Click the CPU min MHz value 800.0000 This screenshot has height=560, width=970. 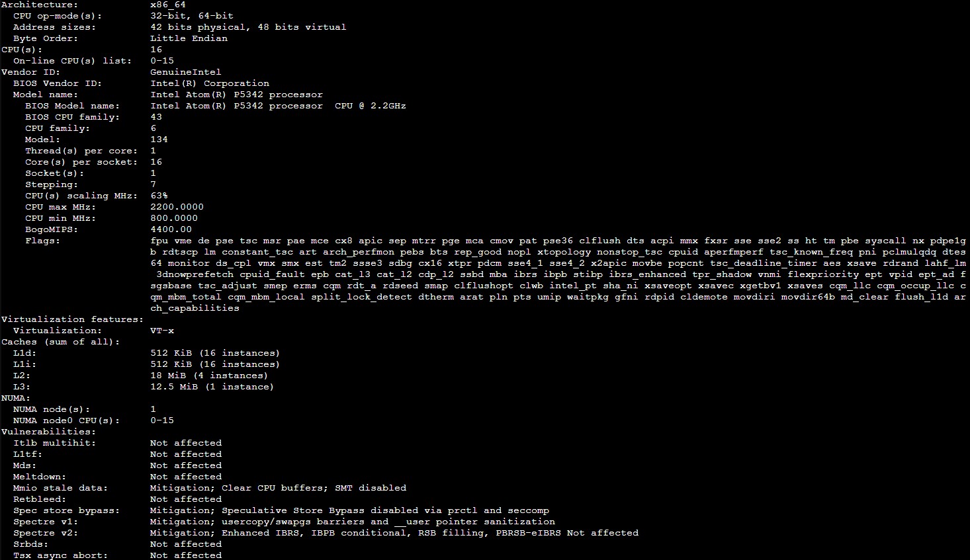click(174, 218)
